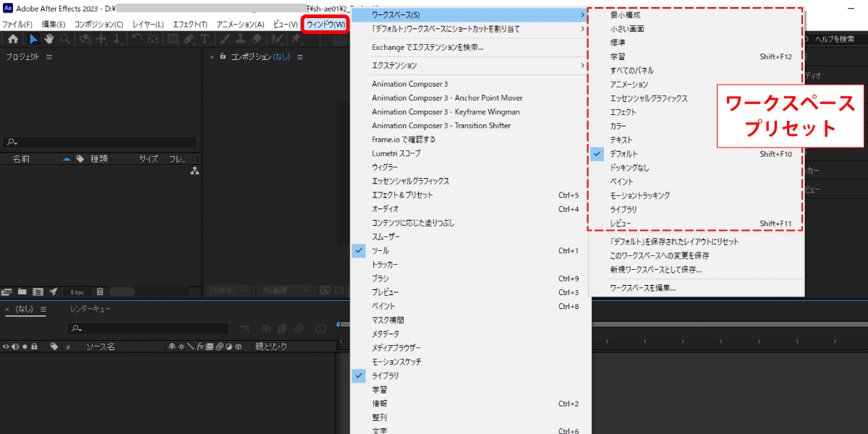Viewport: 868px width, 434px height.
Task: Click the 8 bpc color depth button
Action: point(77,292)
